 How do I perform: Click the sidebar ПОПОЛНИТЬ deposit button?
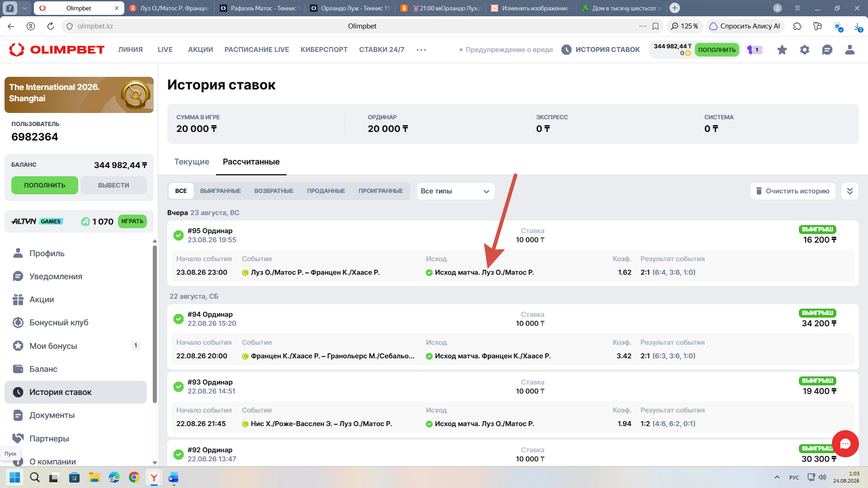(x=44, y=185)
